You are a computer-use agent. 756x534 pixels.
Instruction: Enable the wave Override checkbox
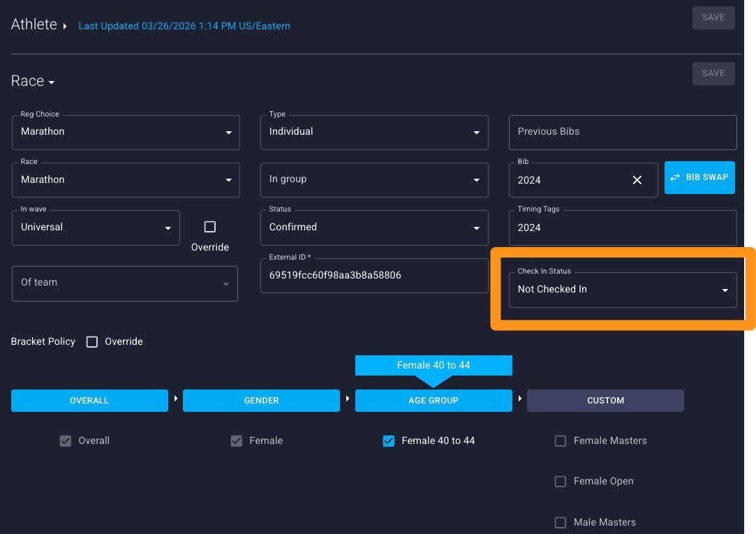pos(210,227)
